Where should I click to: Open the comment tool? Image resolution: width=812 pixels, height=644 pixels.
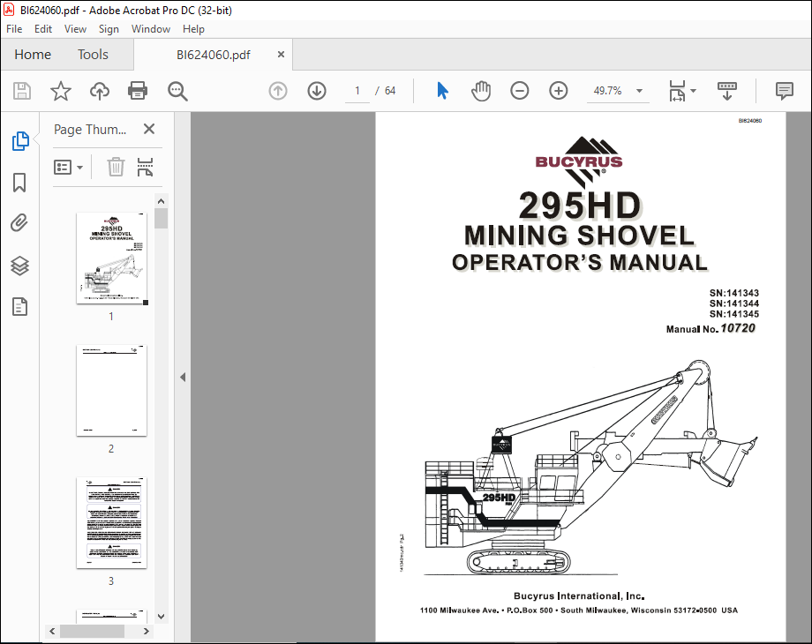coord(785,91)
